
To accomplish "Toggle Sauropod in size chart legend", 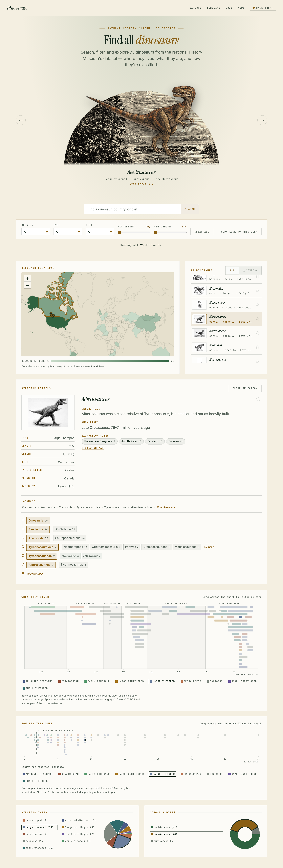I will tap(215, 774).
